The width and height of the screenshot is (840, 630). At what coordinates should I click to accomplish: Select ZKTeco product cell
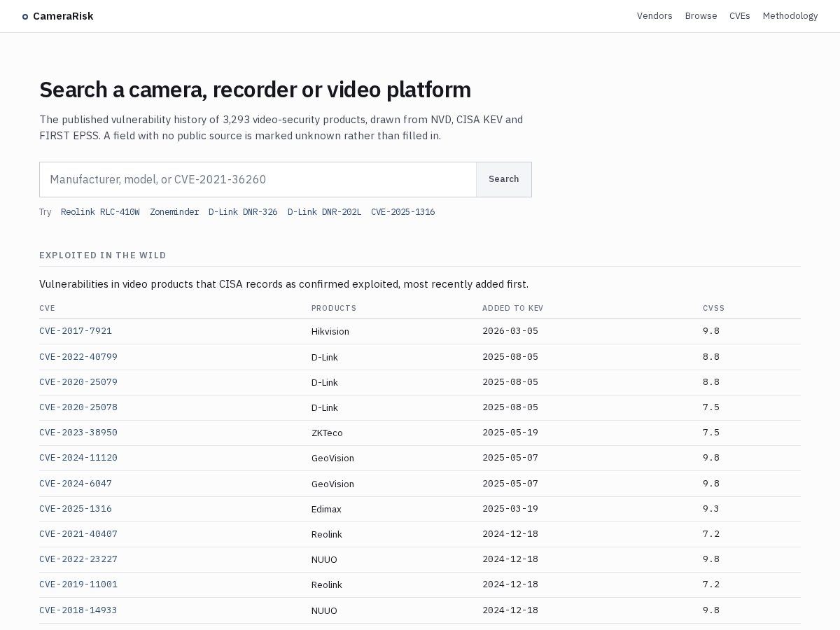[327, 433]
